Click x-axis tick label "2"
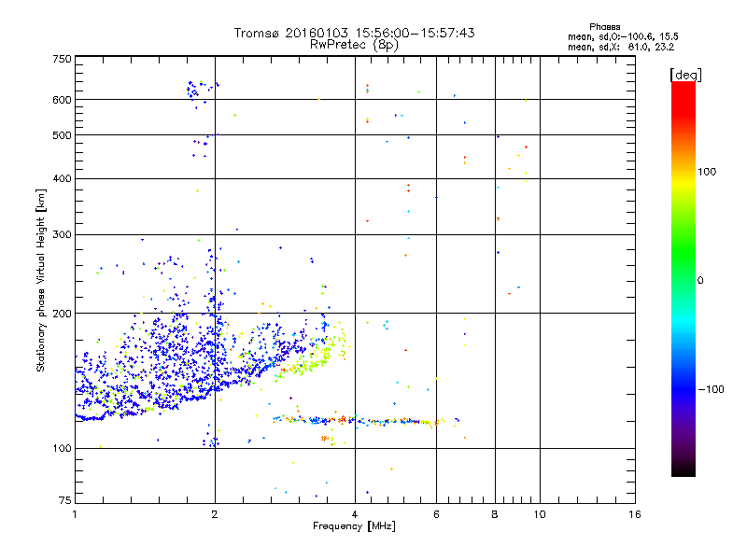747x560 pixels. point(215,514)
